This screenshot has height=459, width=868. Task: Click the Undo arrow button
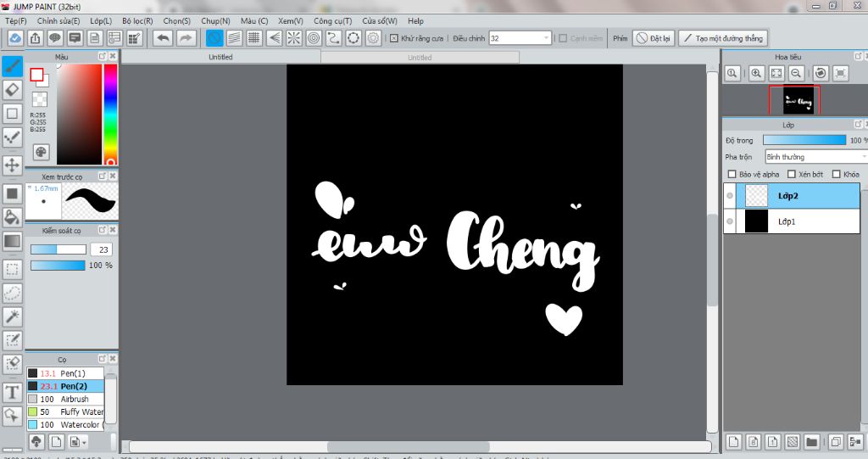tap(164, 38)
